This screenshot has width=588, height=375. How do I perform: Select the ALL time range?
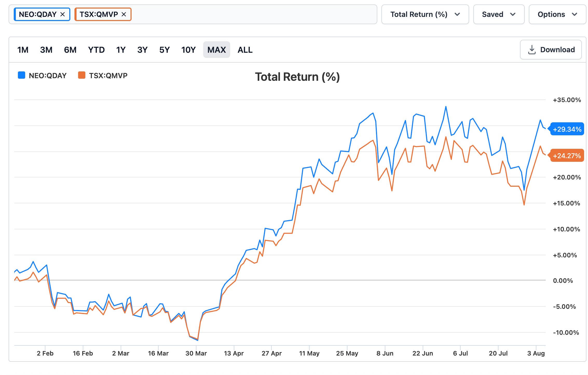click(245, 50)
